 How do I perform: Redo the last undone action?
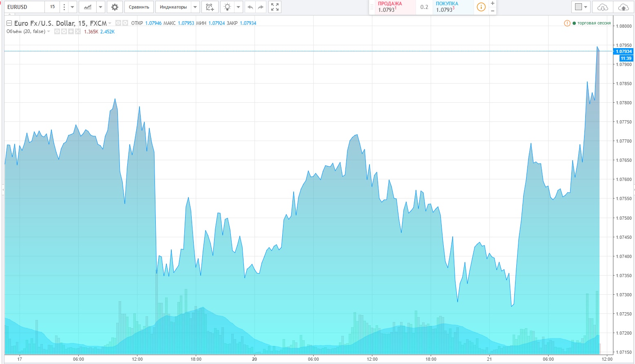pos(261,7)
